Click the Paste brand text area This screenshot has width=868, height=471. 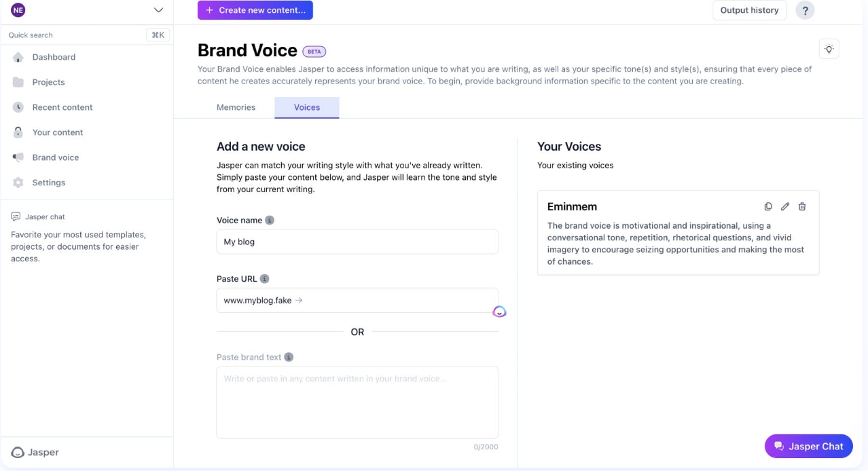[x=357, y=402]
